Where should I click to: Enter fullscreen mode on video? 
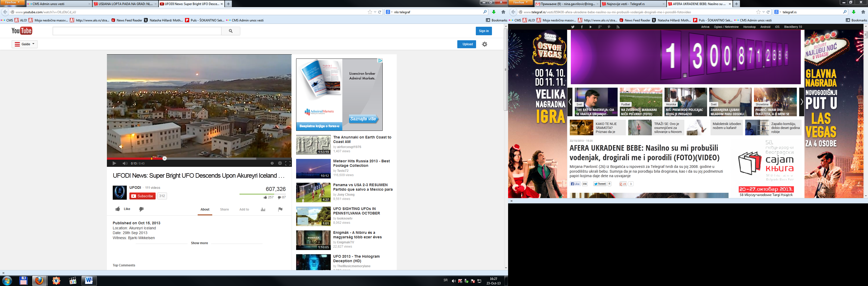(x=288, y=163)
